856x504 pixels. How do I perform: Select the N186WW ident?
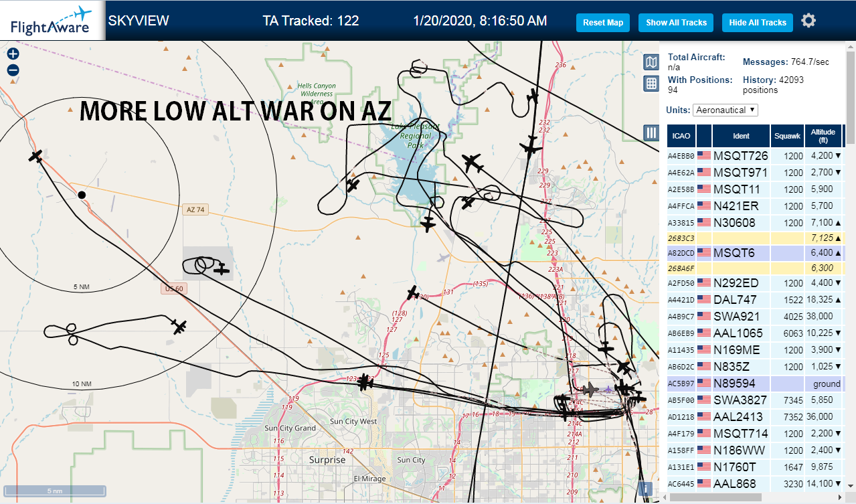pyautogui.click(x=739, y=450)
